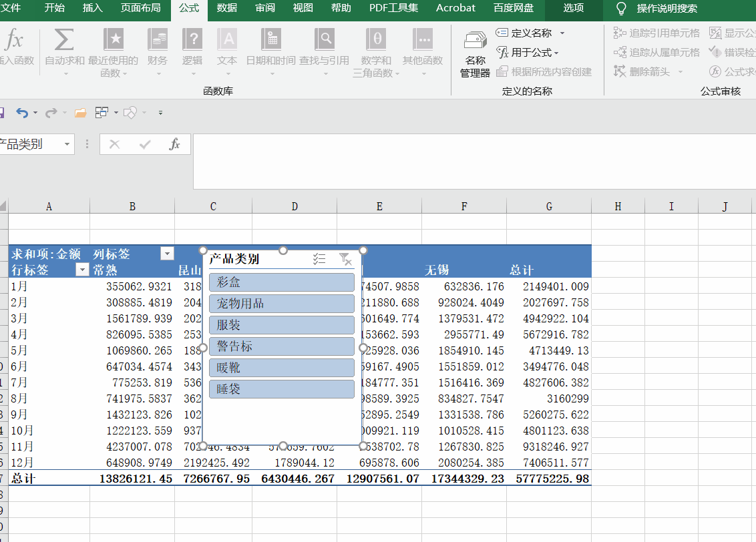The height and width of the screenshot is (542, 756).
Task: Click the shapes icon in quick access
Action: [x=130, y=113]
